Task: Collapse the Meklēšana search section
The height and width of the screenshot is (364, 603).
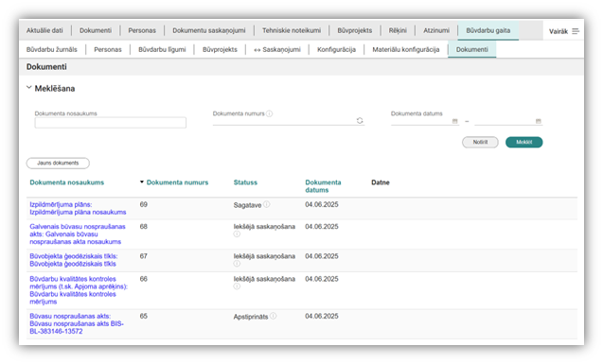Action: [x=28, y=88]
